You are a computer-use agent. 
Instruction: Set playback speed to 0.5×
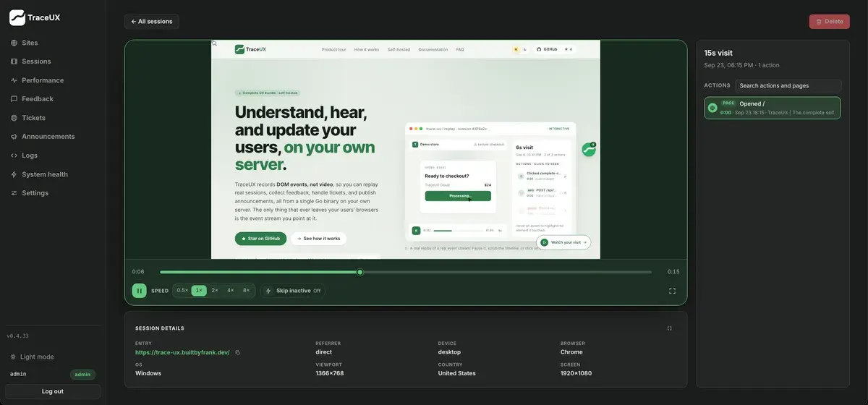[182, 291]
